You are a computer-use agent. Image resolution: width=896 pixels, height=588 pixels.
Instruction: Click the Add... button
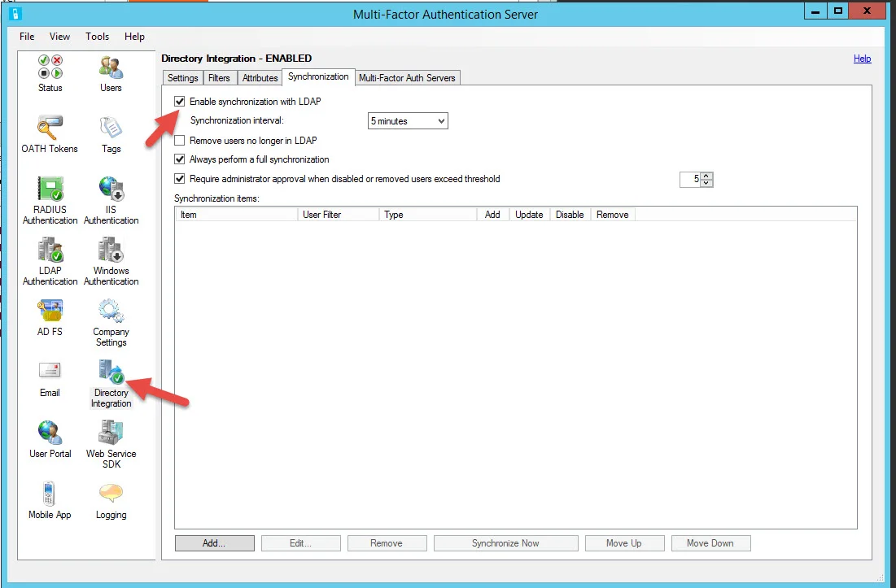pos(214,543)
